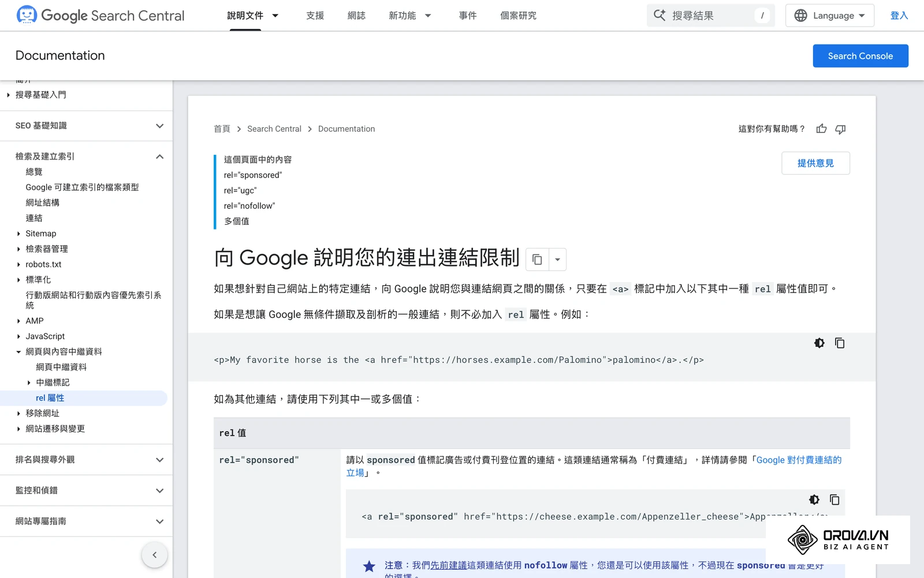Open the Google 對付費連結的立場 link
Image resolution: width=924 pixels, height=578 pixels.
(799, 460)
